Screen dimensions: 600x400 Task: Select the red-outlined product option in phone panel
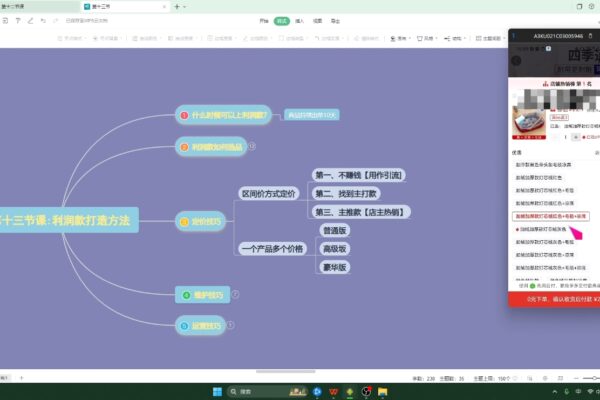(551, 216)
